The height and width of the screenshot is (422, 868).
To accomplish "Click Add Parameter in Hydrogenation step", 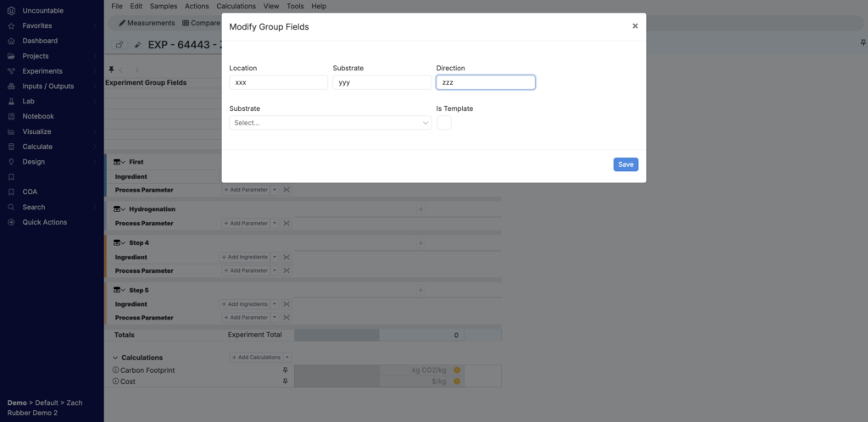I will click(x=245, y=224).
